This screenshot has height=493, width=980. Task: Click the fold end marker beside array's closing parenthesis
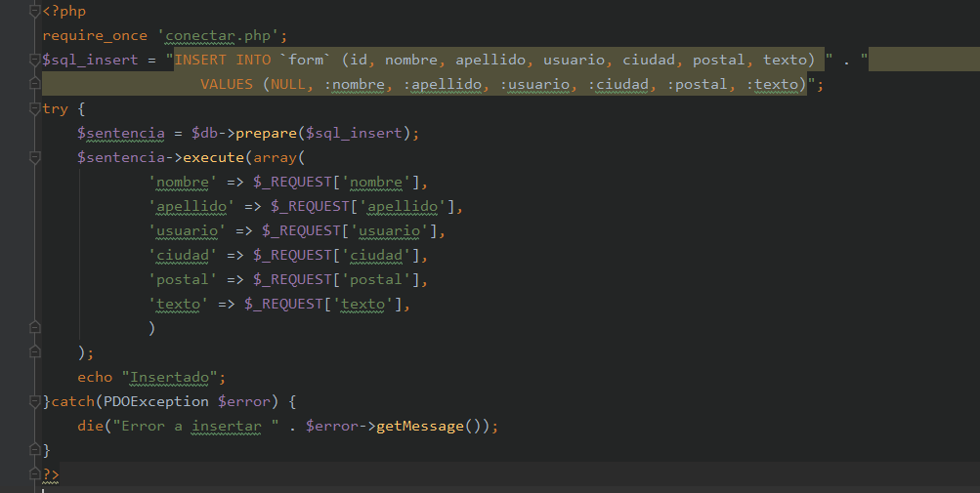point(34,328)
